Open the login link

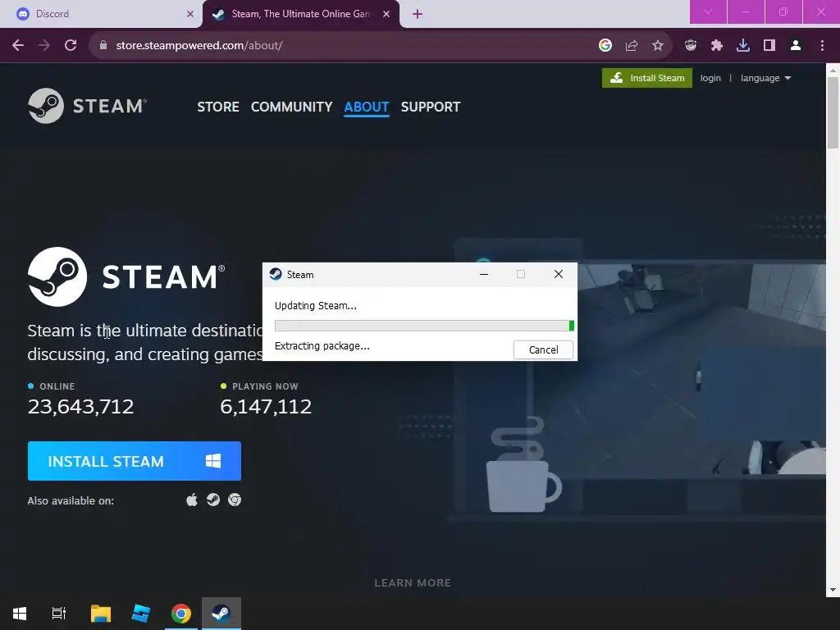[710, 78]
